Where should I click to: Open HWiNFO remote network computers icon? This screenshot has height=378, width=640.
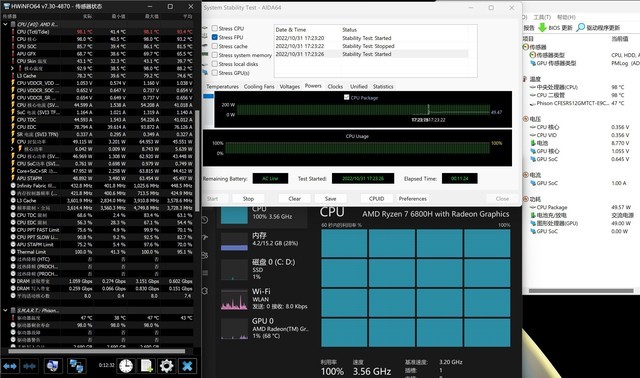(76, 366)
